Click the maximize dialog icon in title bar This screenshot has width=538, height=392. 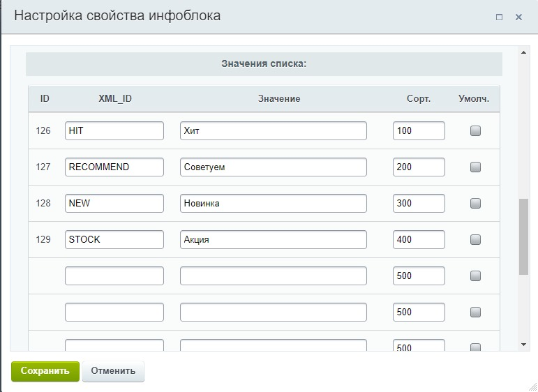[x=499, y=17]
